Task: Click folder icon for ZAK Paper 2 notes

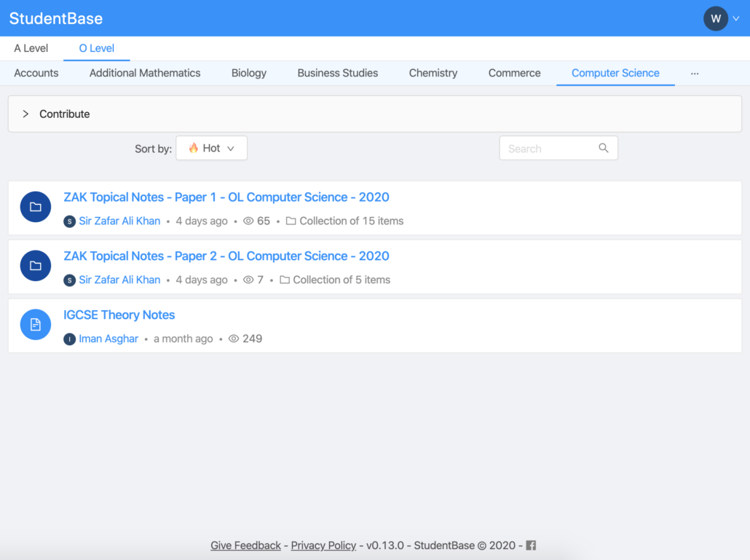Action: (36, 267)
